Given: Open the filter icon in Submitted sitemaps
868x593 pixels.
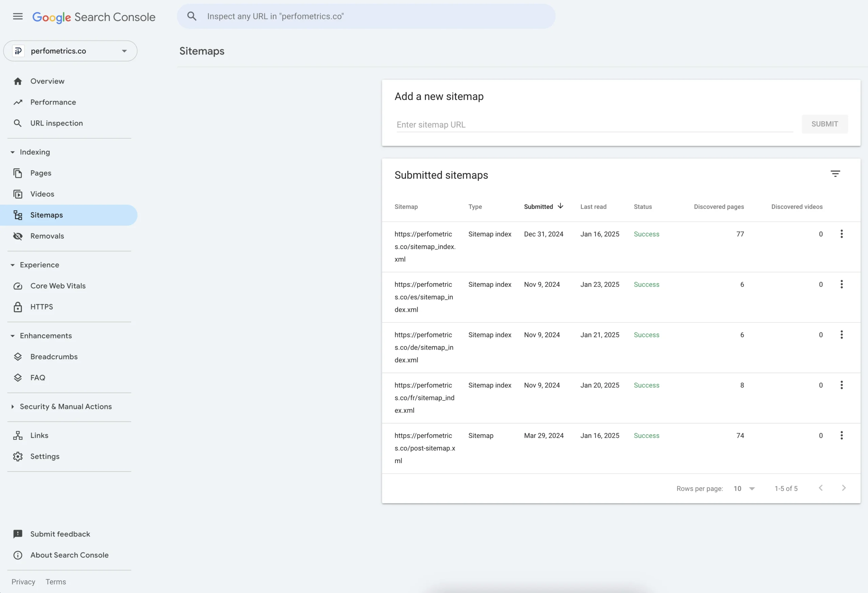Looking at the screenshot, I should click(835, 174).
